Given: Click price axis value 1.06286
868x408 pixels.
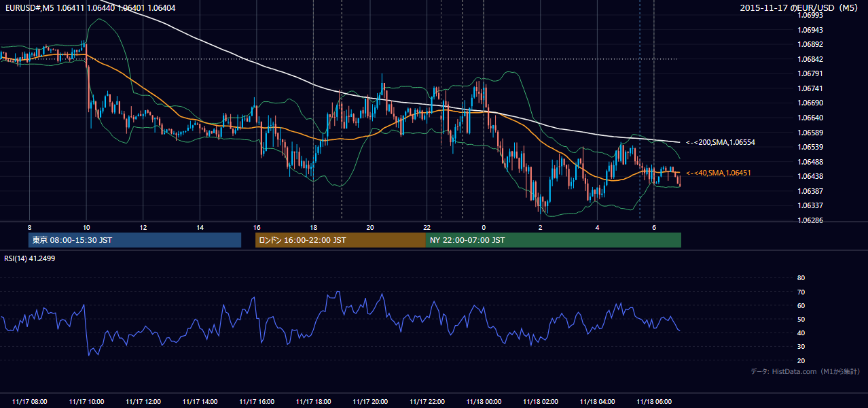Looking at the screenshot, I should tap(810, 220).
